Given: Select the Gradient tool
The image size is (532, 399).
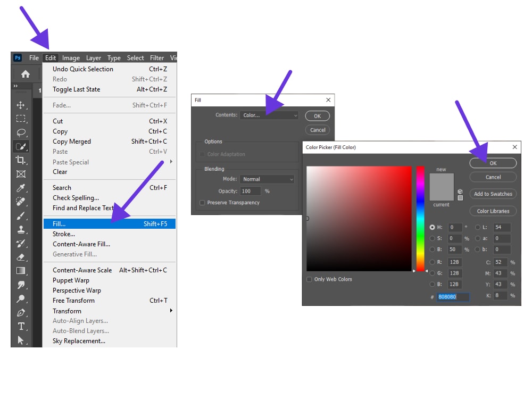Looking at the screenshot, I should (21, 271).
